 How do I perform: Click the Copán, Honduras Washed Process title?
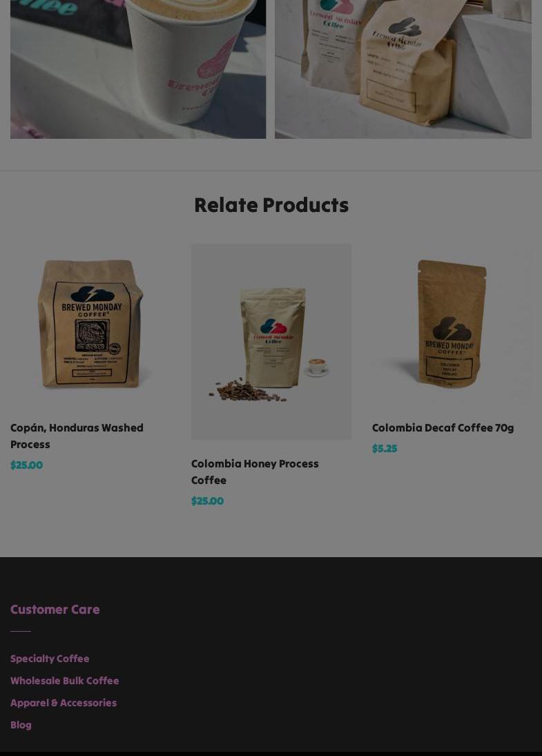click(x=77, y=436)
